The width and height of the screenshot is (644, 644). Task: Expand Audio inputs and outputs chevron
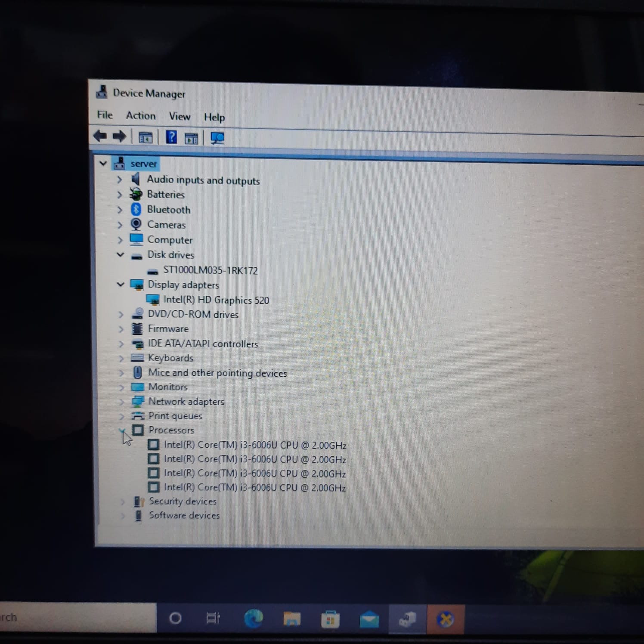120,179
